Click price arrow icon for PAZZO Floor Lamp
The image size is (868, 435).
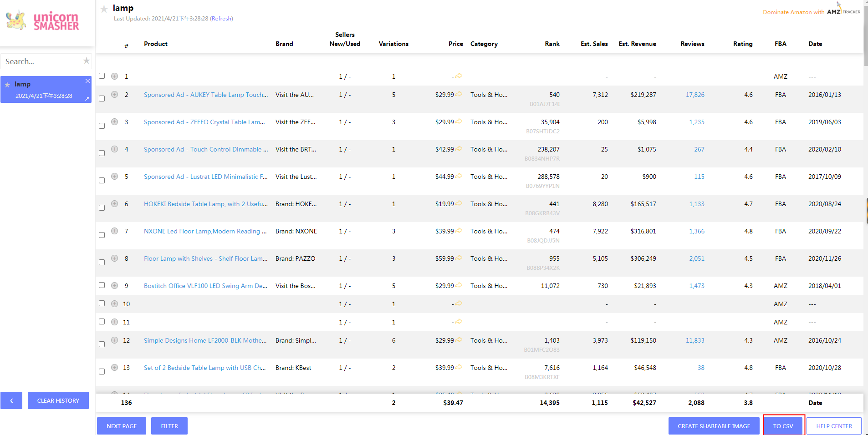(x=459, y=258)
